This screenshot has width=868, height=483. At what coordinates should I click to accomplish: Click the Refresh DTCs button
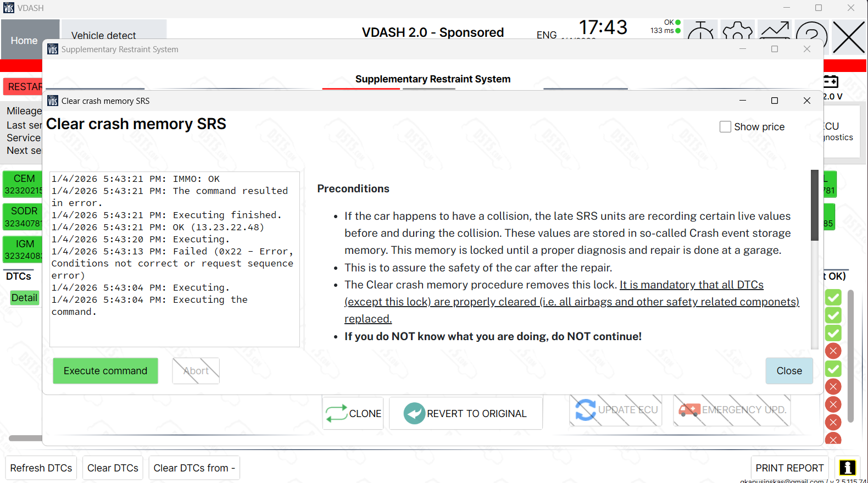41,468
